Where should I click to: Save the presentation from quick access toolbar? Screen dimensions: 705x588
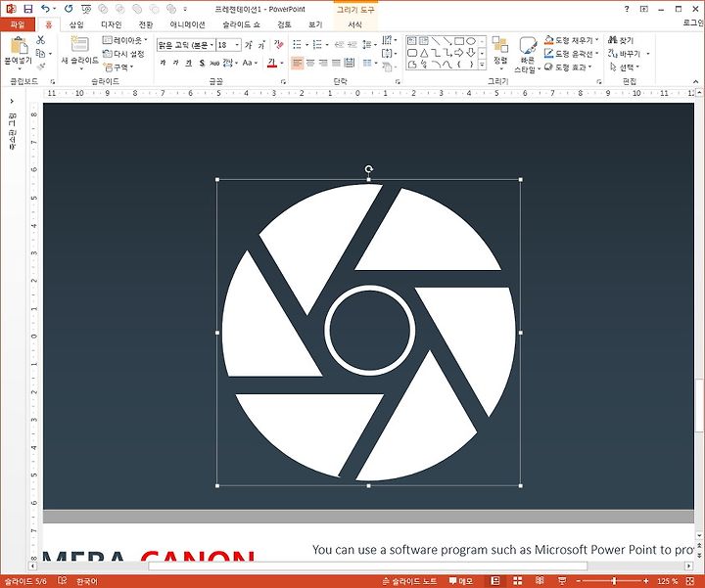click(27, 9)
